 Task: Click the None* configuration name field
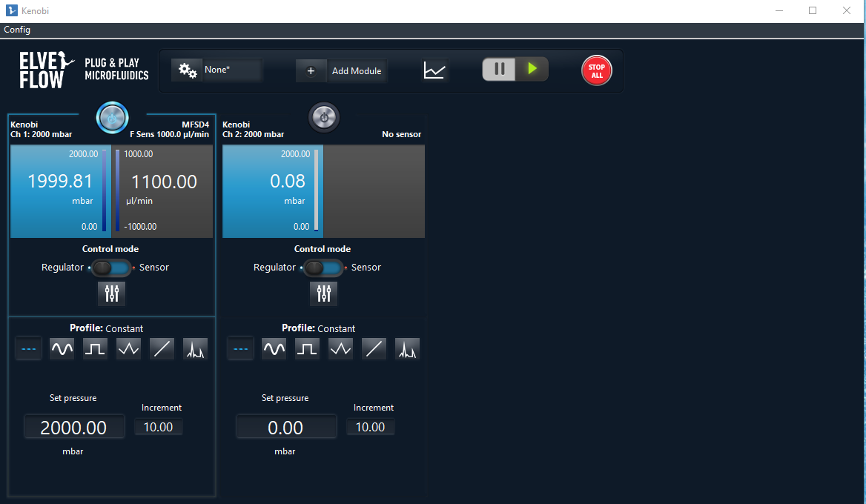coord(233,70)
